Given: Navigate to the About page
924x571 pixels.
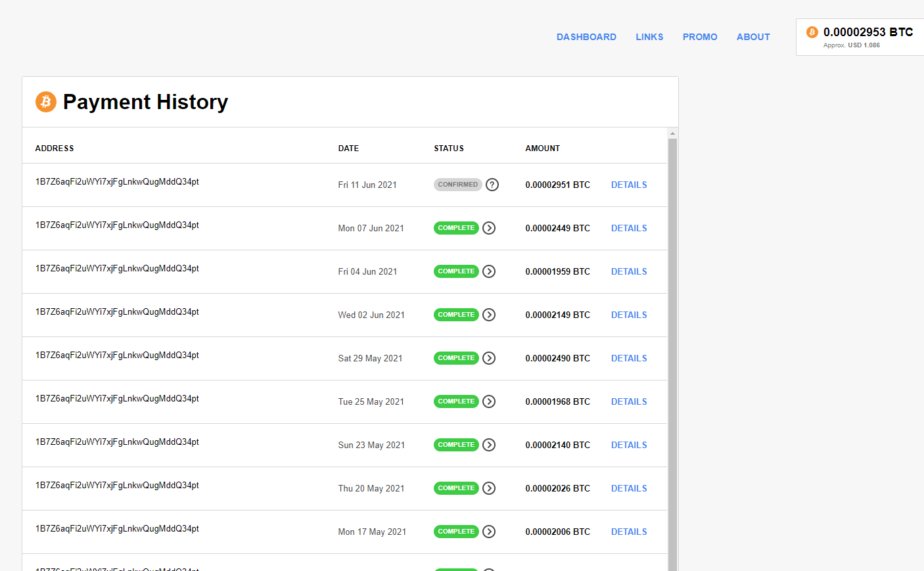Looking at the screenshot, I should 753,37.
